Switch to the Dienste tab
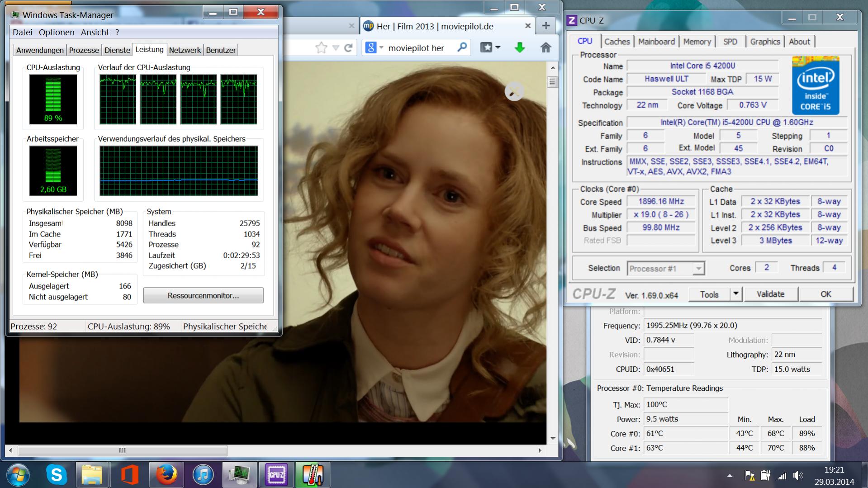This screenshot has height=488, width=868. (x=117, y=50)
